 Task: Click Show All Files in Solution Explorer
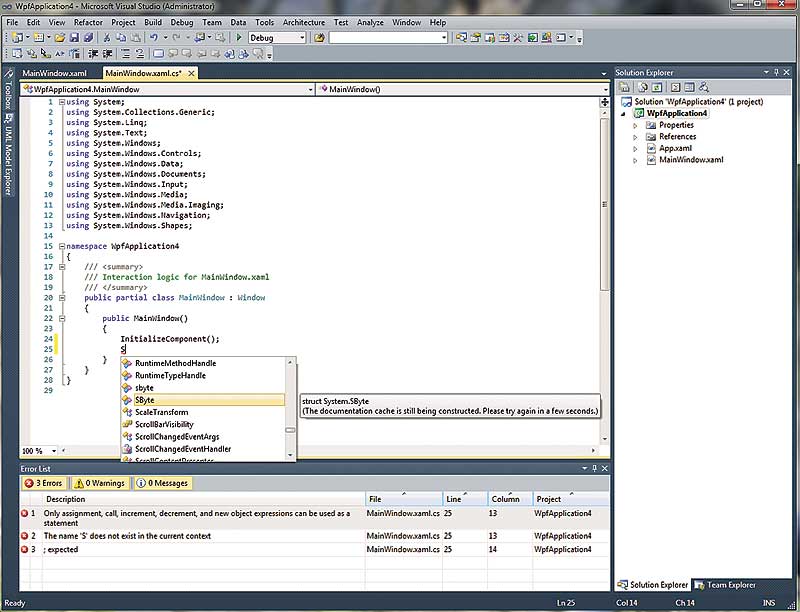[x=643, y=87]
